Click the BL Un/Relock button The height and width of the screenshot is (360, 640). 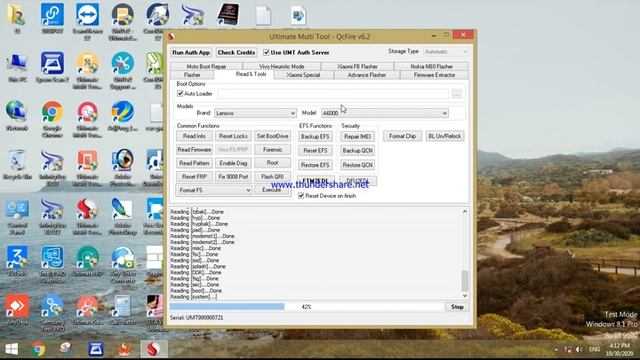(444, 136)
